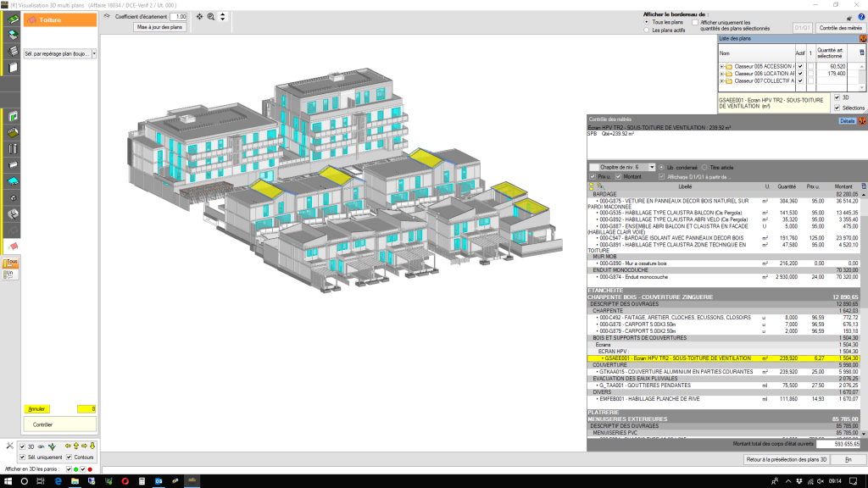Screen dimensions: 868x488
Task: Click 'Retour à la présélection des plans 3D'
Action: (786, 460)
